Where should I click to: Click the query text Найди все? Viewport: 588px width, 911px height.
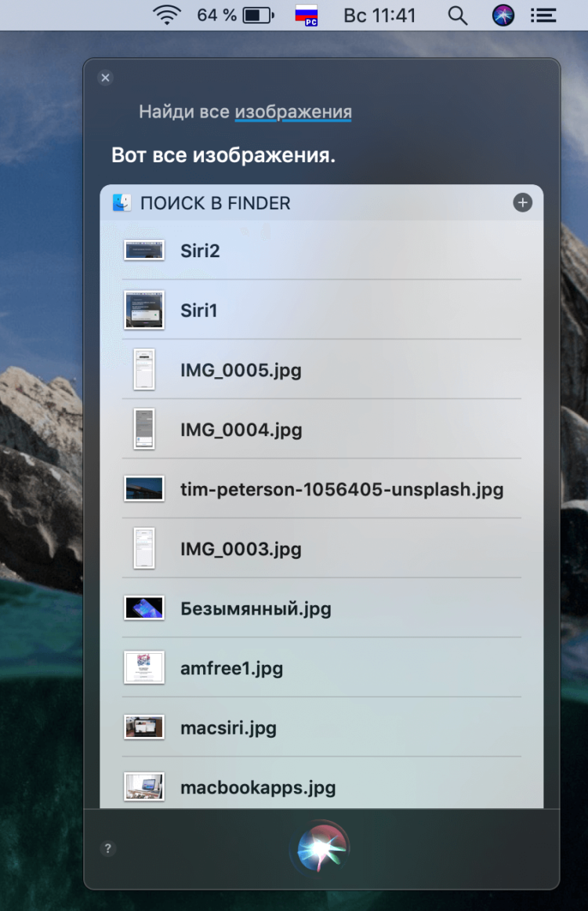184,111
